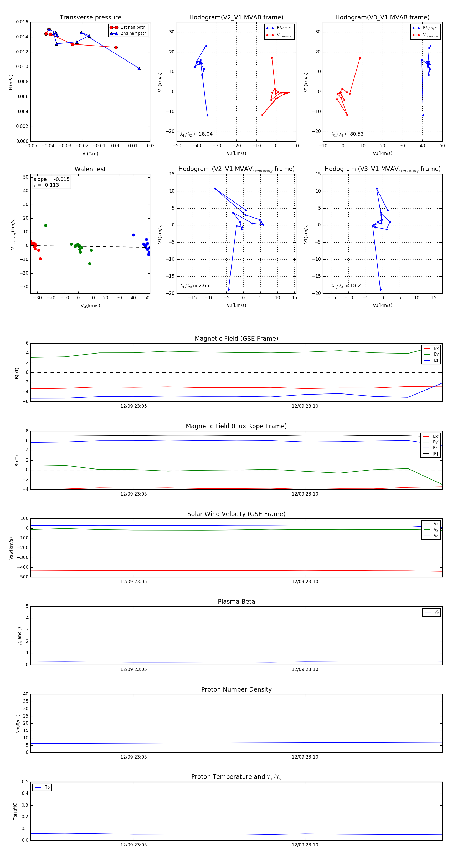Click the eigenvalue ratio text '2.65'
The width and height of the screenshot is (473, 868).
pyautogui.click(x=204, y=286)
